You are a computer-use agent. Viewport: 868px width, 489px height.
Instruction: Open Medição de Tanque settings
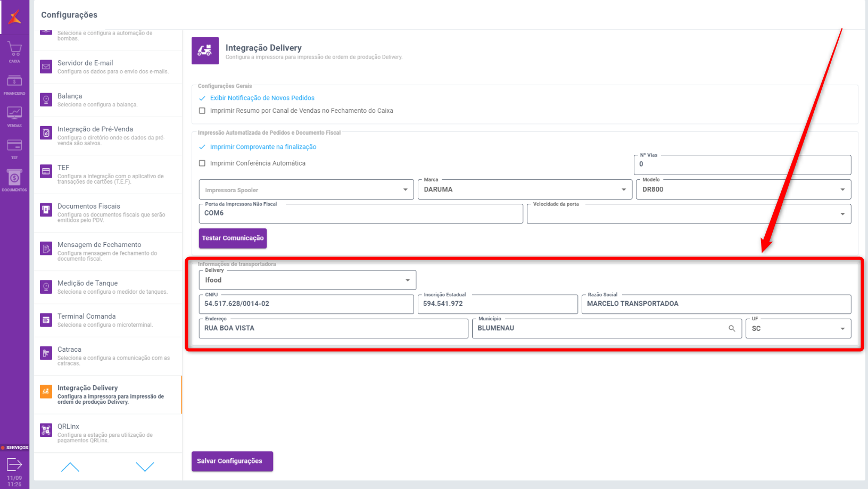pyautogui.click(x=108, y=287)
